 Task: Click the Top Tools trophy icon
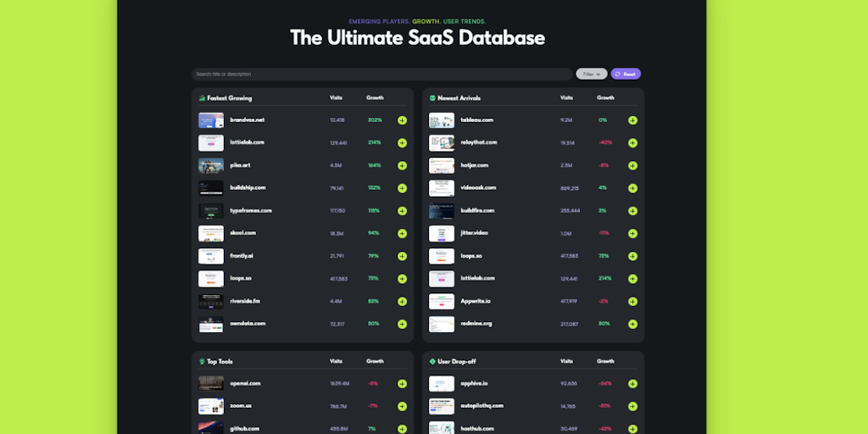point(202,361)
